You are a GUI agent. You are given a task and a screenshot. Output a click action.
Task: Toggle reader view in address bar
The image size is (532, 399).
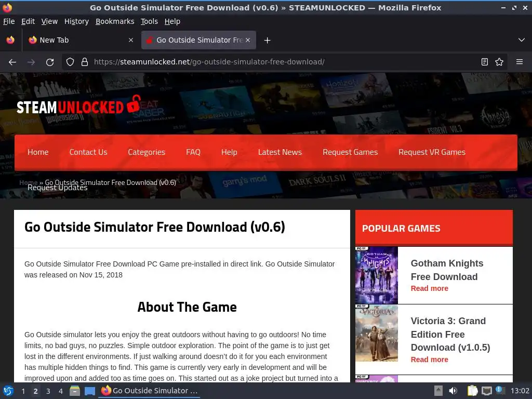(485, 62)
